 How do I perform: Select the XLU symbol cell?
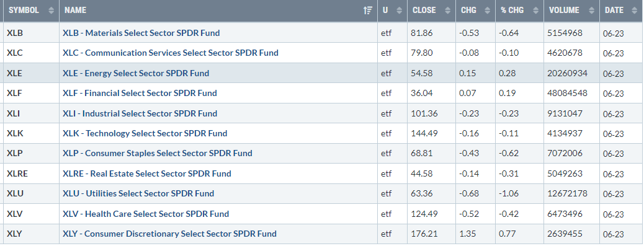(x=15, y=193)
